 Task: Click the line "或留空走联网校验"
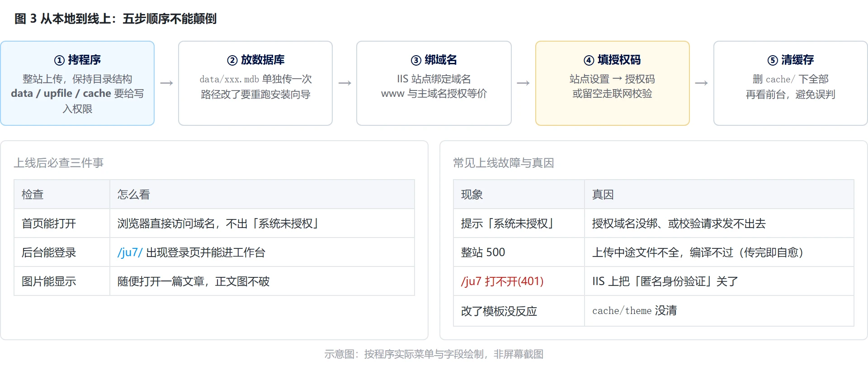612,94
